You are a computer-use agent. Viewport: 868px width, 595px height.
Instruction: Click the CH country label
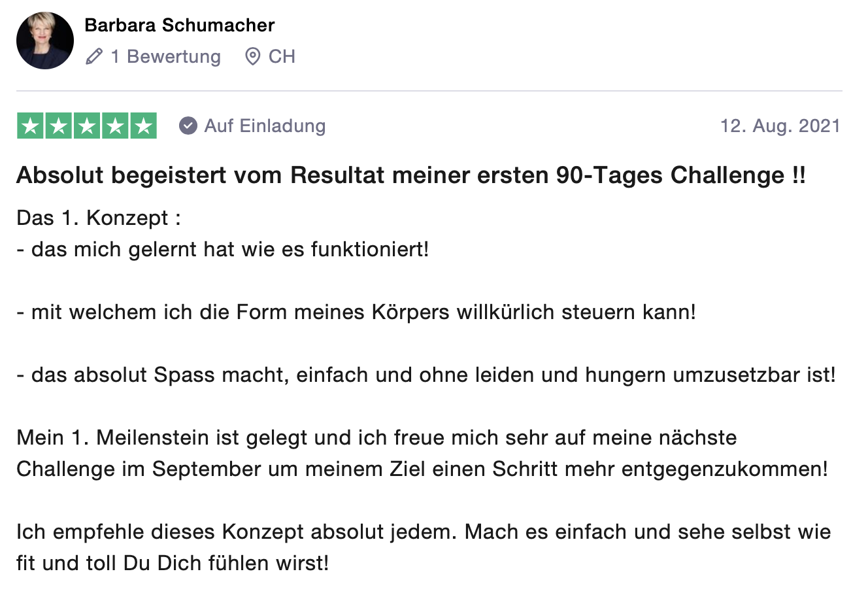tap(282, 57)
